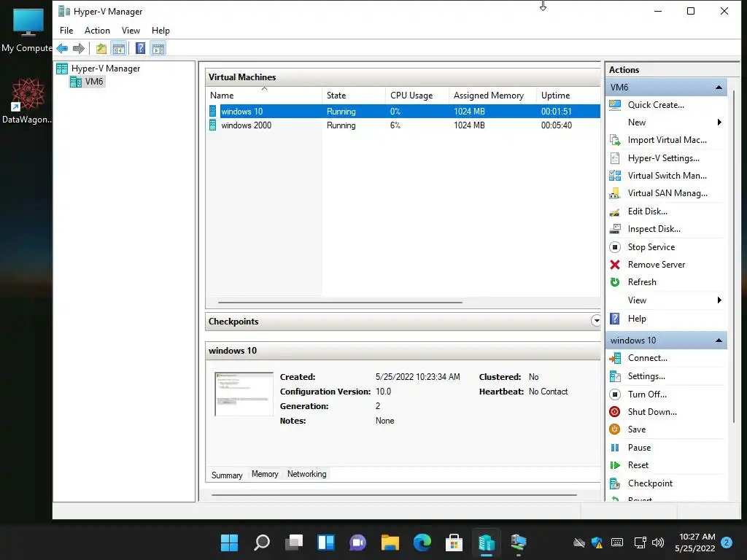
Task: Click the windows 10 VM preview thumbnail
Action: coord(244,394)
